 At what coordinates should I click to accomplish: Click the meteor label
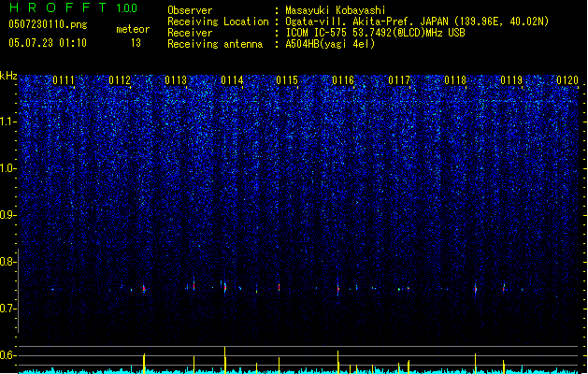133,29
